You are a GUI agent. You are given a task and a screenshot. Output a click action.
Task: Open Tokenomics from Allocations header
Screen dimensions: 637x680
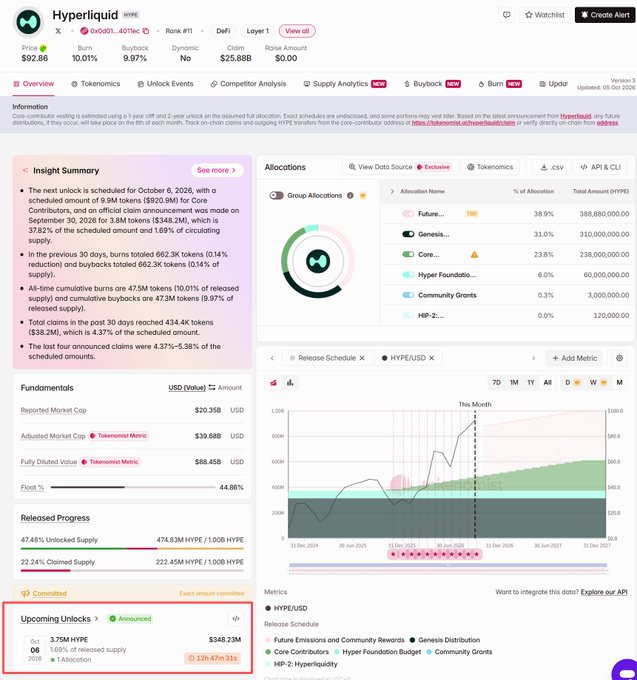click(490, 167)
